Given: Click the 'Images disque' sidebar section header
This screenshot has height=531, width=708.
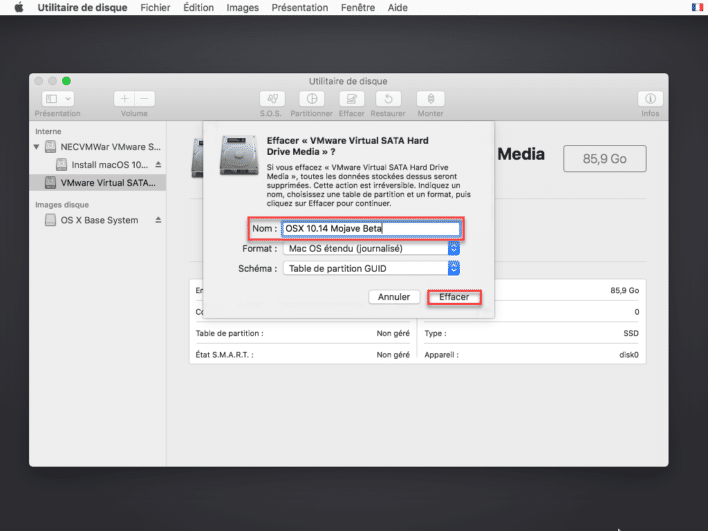Looking at the screenshot, I should [x=62, y=205].
